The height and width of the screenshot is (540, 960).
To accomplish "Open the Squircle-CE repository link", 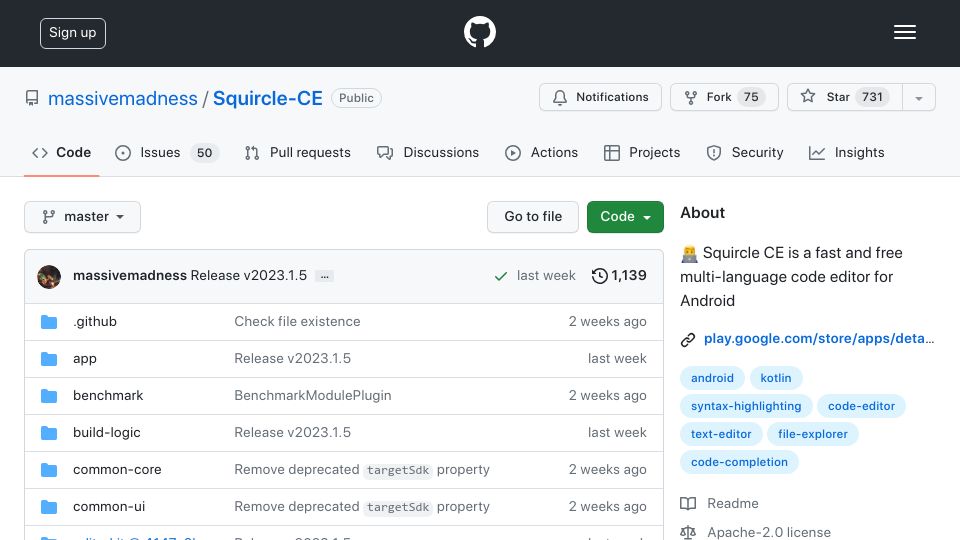I will coord(268,99).
